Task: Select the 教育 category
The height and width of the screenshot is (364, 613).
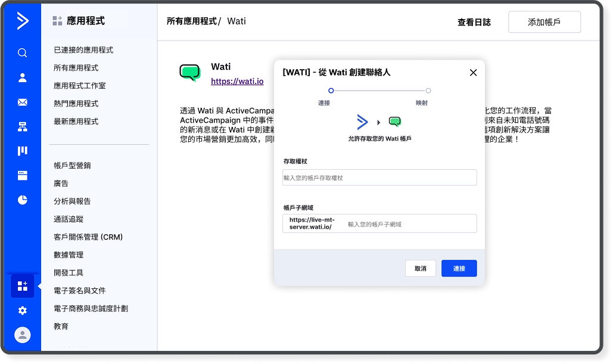Action: pyautogui.click(x=61, y=326)
